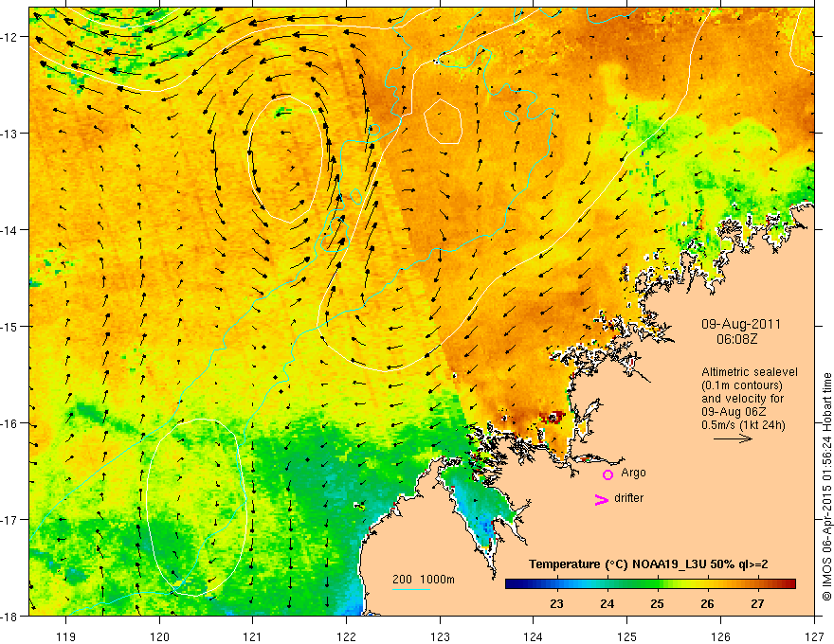Click the longitude axis label 126
The width and height of the screenshot is (834, 644).
coord(720,636)
